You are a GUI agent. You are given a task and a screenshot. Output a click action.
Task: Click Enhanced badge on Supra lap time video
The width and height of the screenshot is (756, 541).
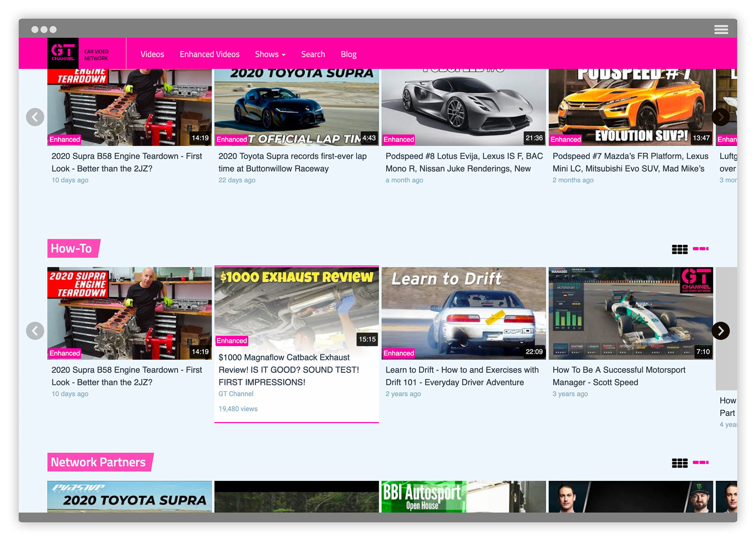pyautogui.click(x=232, y=139)
